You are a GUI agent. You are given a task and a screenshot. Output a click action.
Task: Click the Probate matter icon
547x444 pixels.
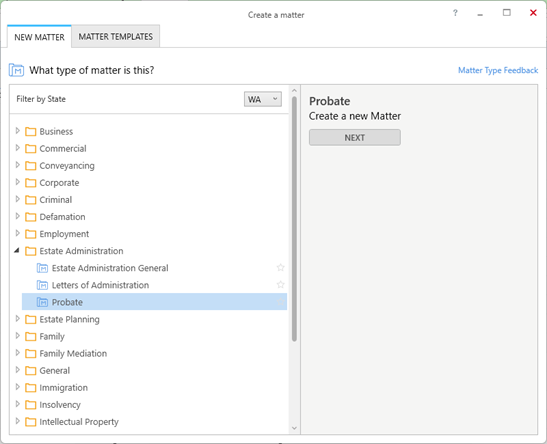click(x=42, y=302)
